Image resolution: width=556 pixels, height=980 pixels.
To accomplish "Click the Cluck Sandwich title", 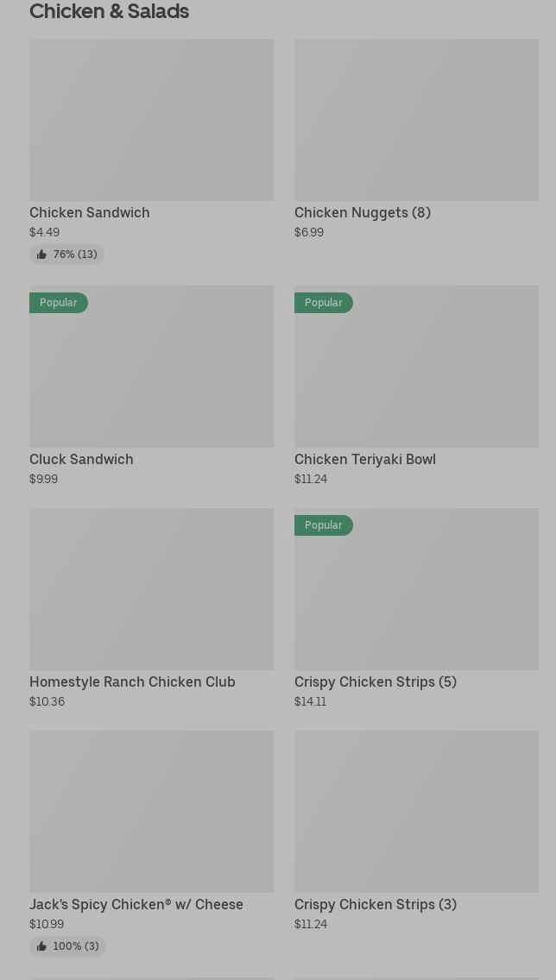I will 81,459.
